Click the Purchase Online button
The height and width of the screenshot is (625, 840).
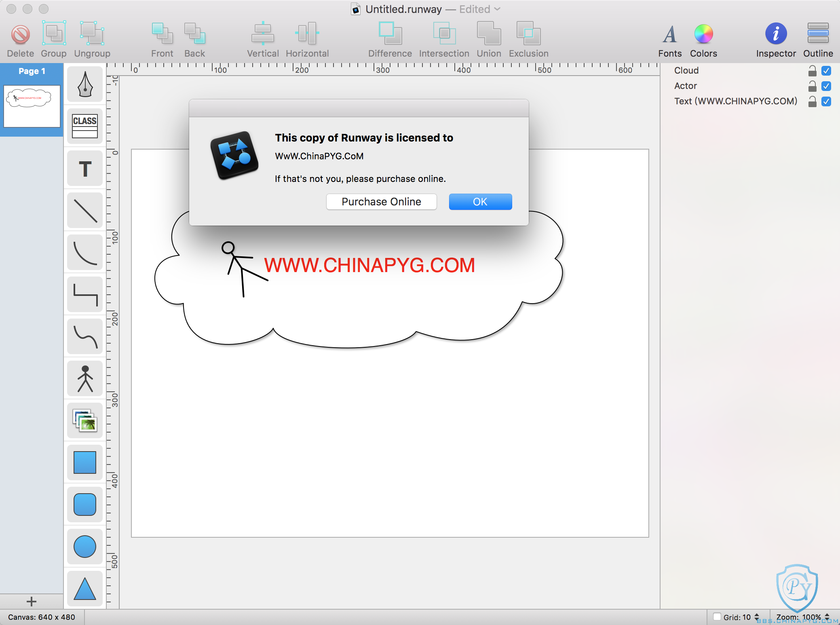click(381, 202)
